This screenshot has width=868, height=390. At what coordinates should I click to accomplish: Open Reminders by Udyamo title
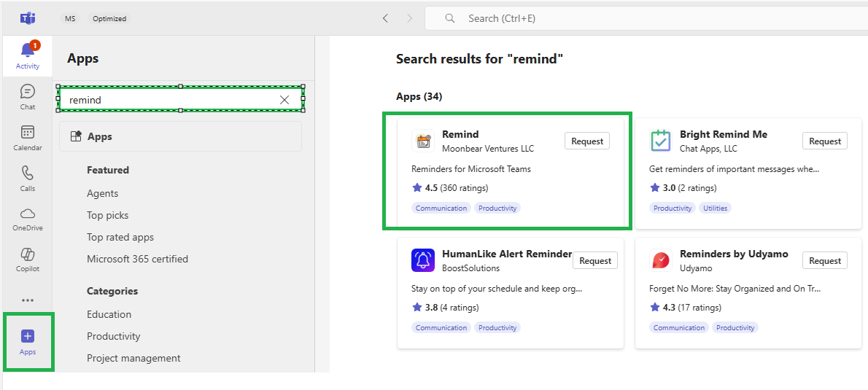[734, 254]
